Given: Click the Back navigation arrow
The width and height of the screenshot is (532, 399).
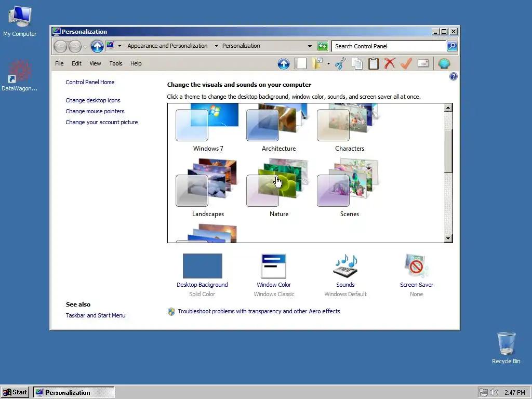Looking at the screenshot, I should pos(60,46).
